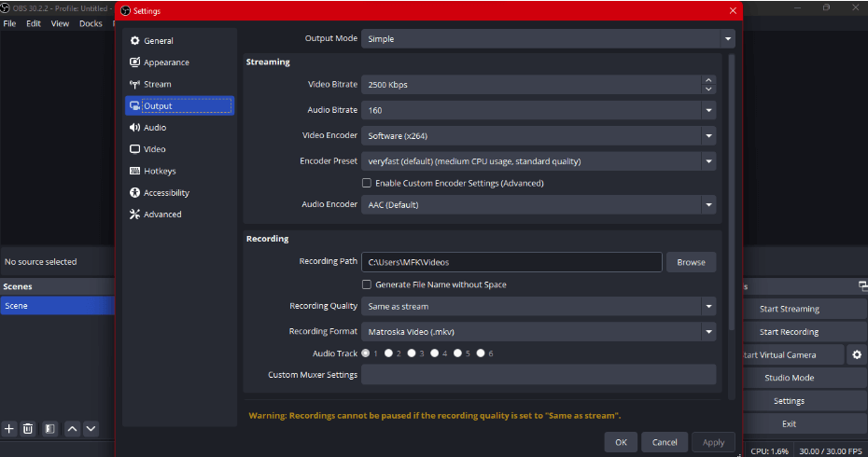Screen dimensions: 868x457
Task: Click Browse for recording path
Action: coord(691,262)
